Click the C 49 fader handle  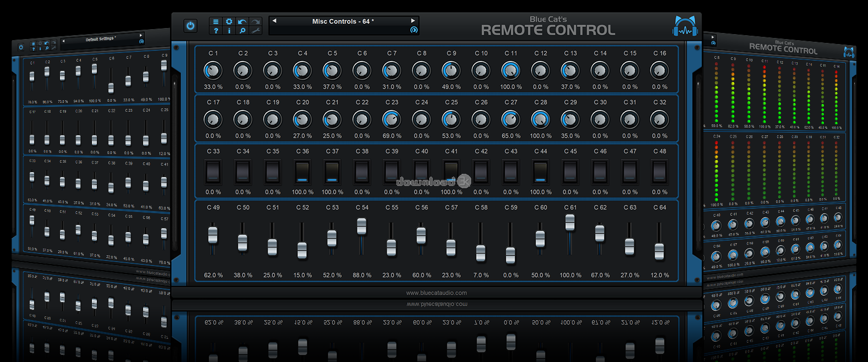213,235
